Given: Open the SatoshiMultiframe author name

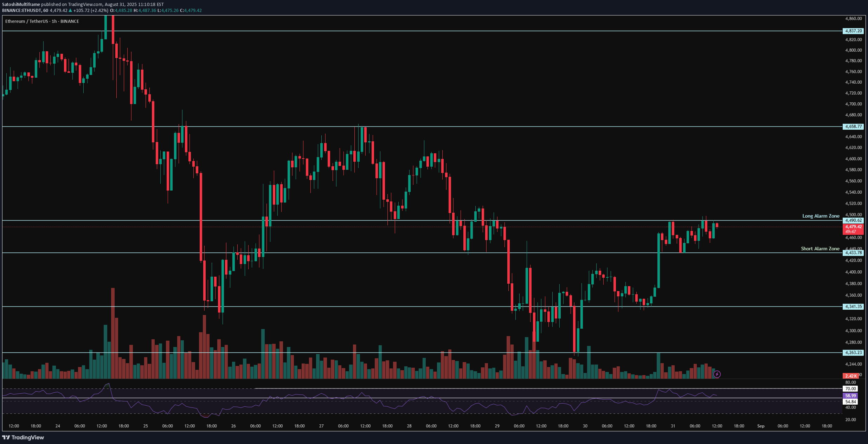Looking at the screenshot, I should tap(21, 5).
